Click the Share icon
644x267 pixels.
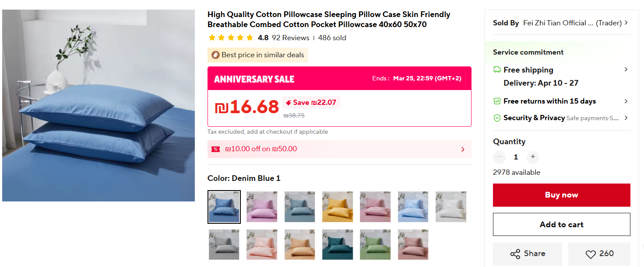click(515, 254)
